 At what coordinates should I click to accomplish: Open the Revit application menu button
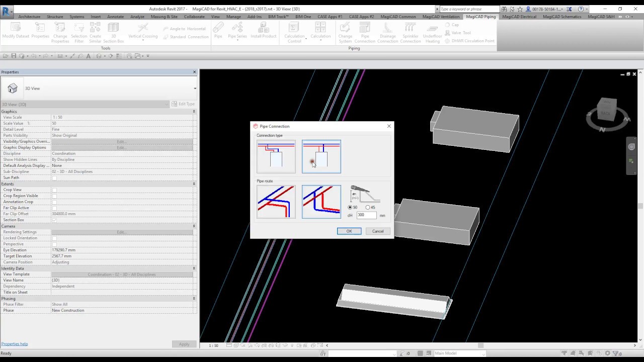click(x=7, y=12)
